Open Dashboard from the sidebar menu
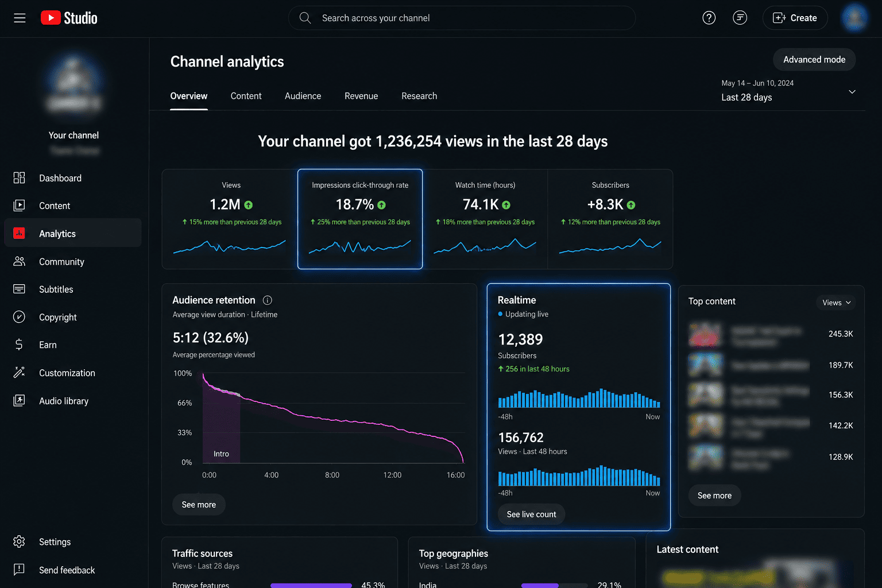Viewport: 882px width, 588px height. coord(73,178)
